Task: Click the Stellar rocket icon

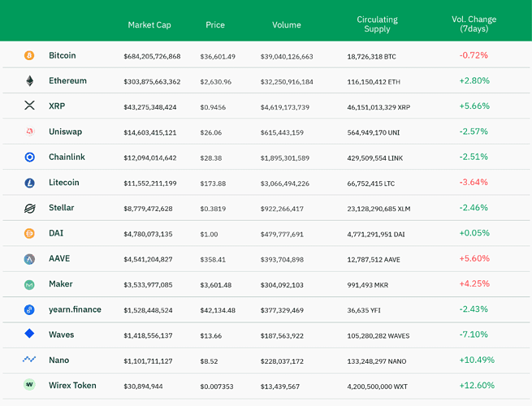Action: 29,208
